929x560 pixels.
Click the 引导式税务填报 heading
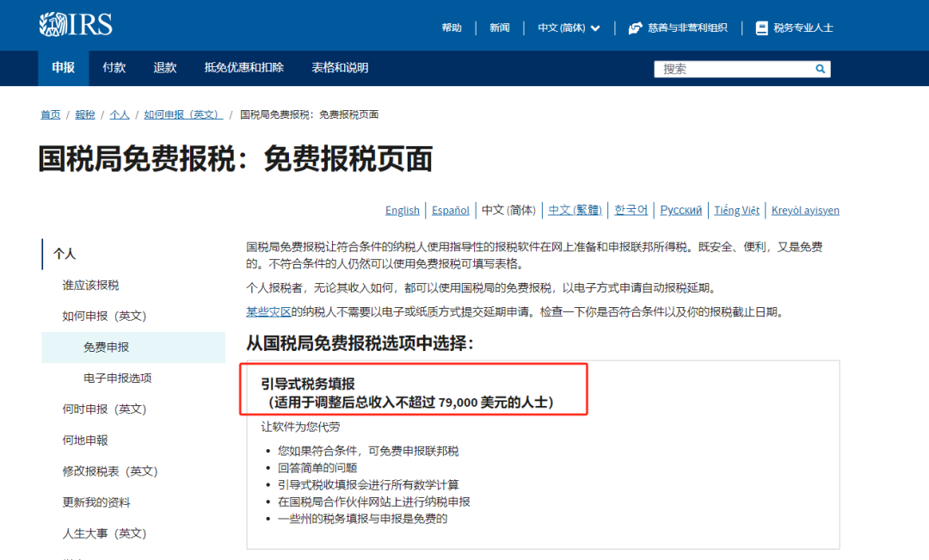(308, 384)
